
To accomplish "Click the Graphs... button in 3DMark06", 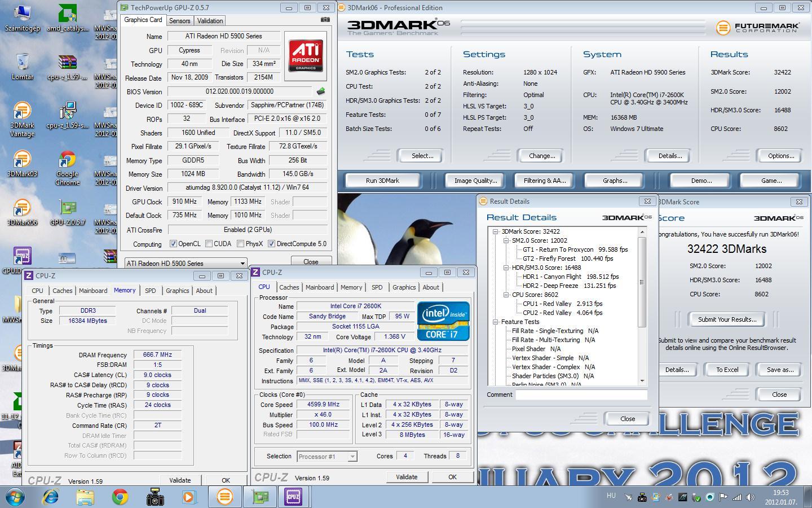I will [x=615, y=181].
